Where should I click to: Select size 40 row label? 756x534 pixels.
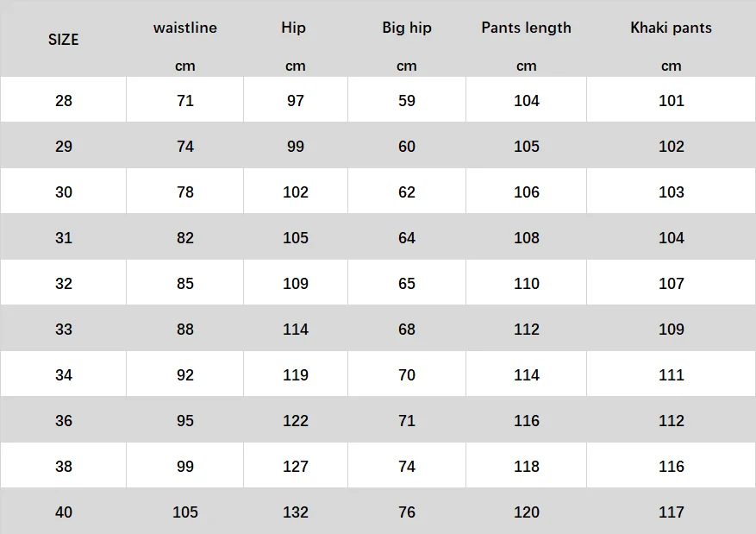click(63, 512)
